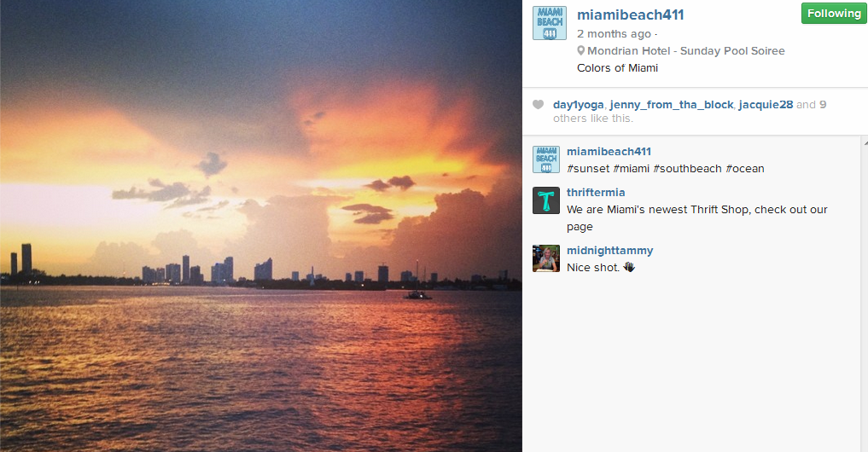Open miamibeach411 username in post header
868x452 pixels.
click(631, 15)
